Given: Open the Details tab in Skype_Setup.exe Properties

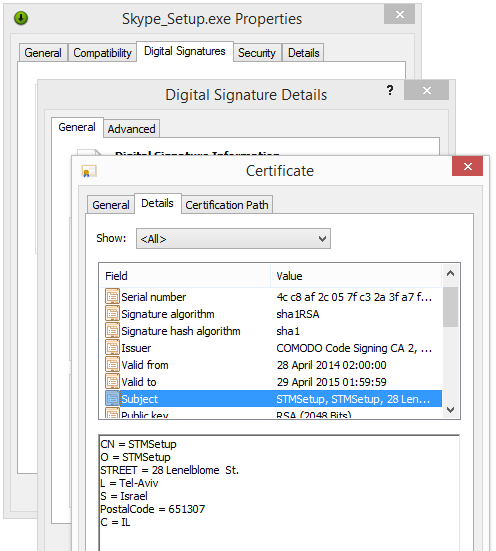Looking at the screenshot, I should pos(303,53).
